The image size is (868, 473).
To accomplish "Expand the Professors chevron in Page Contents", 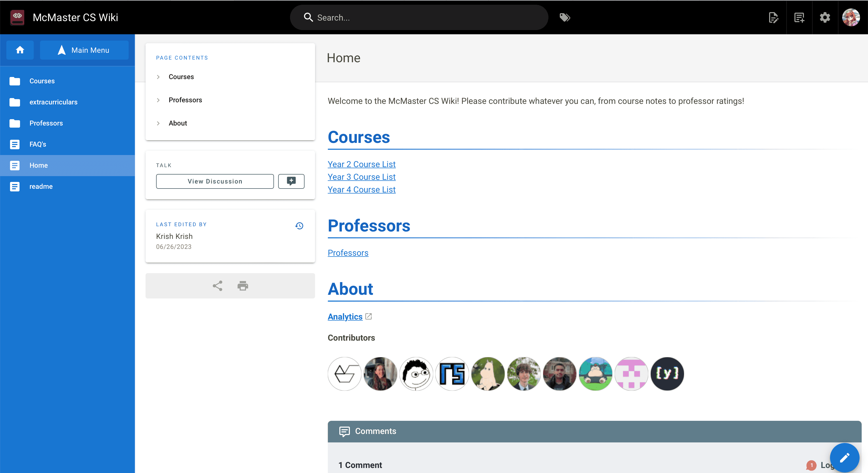I will pyautogui.click(x=158, y=100).
